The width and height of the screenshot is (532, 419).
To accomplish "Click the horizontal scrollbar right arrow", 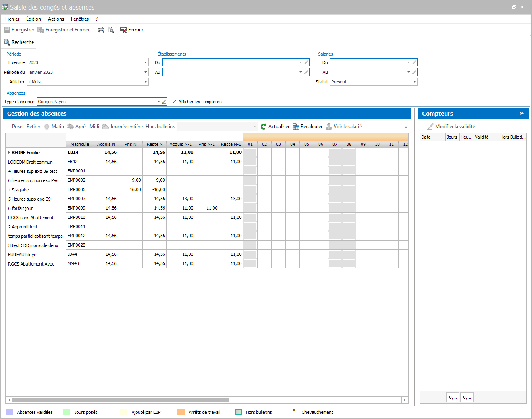I will (405, 400).
